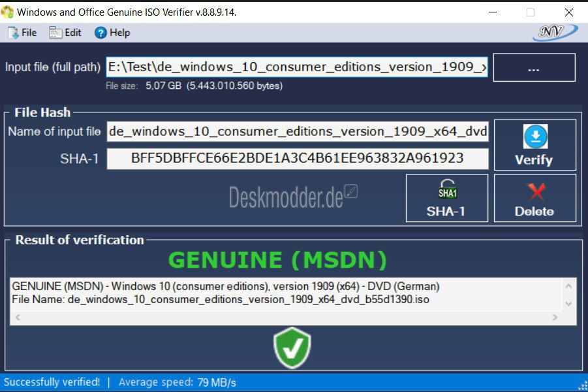Click the 'File Name: de_windows_10...b55d1390.iso' result line
This screenshot has width=588, height=392.
221,300
